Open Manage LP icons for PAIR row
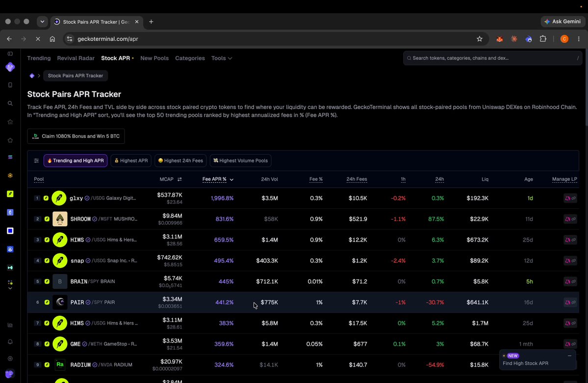 point(570,302)
